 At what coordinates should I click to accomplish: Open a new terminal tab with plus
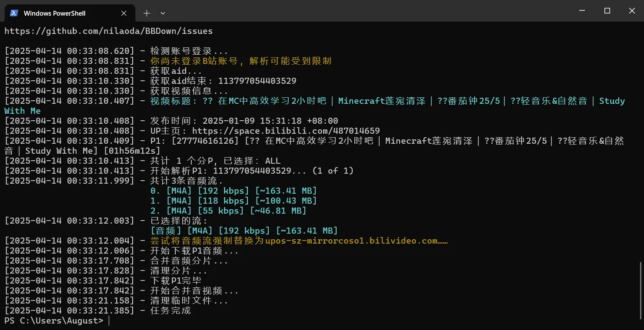click(147, 13)
